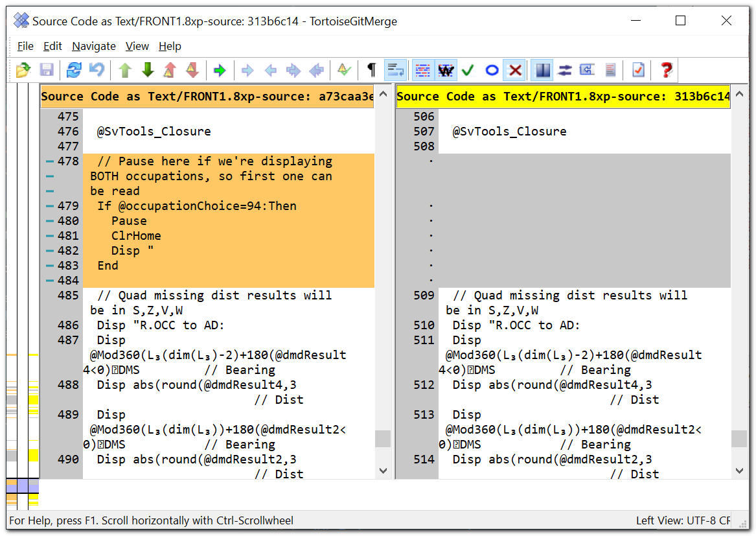Click the red question mark help icon
This screenshot has height=536, width=756.
tap(665, 70)
